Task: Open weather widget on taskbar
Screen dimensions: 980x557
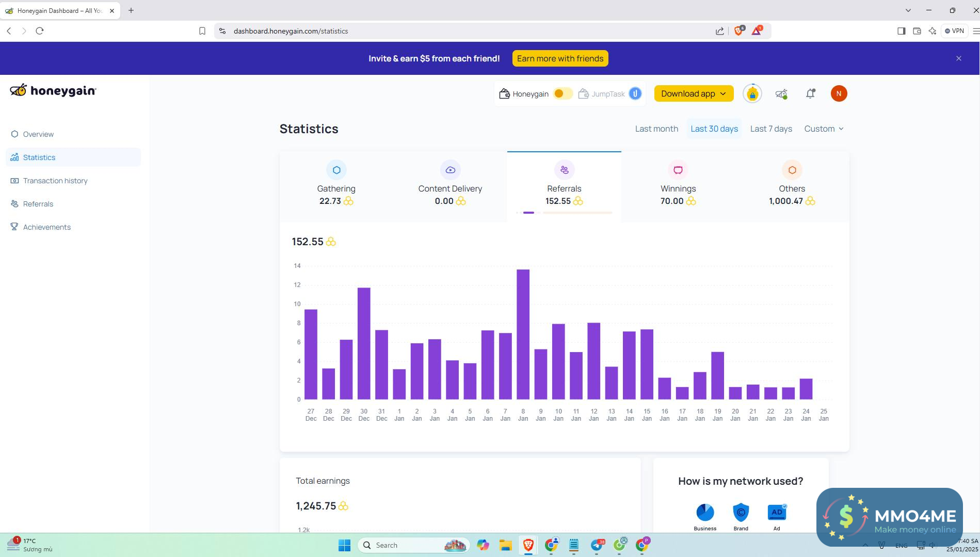Action: tap(30, 545)
